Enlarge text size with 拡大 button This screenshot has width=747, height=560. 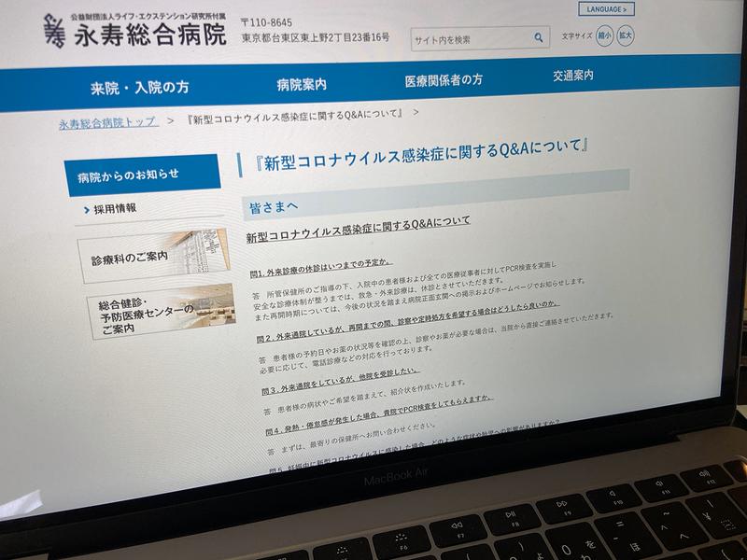pos(625,35)
